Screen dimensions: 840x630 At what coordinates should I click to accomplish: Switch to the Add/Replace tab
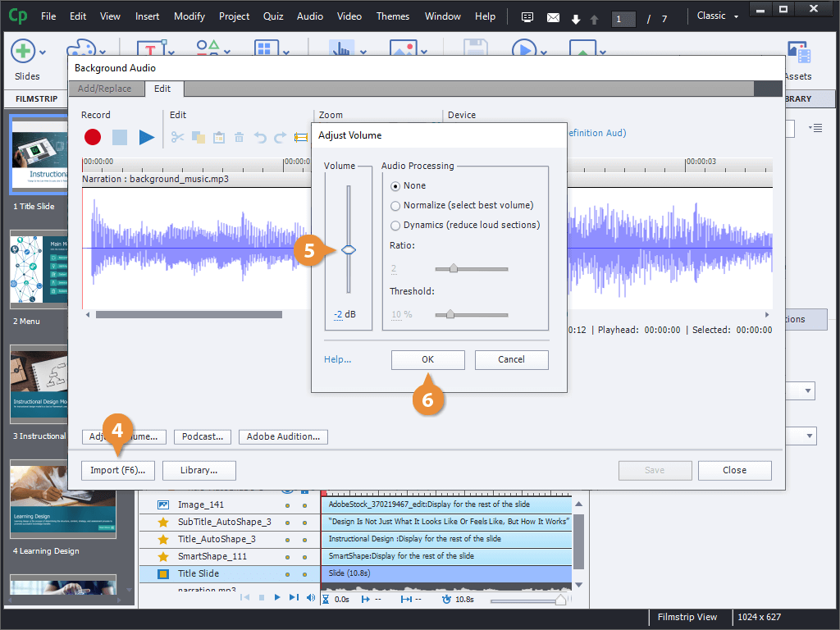tap(103, 89)
